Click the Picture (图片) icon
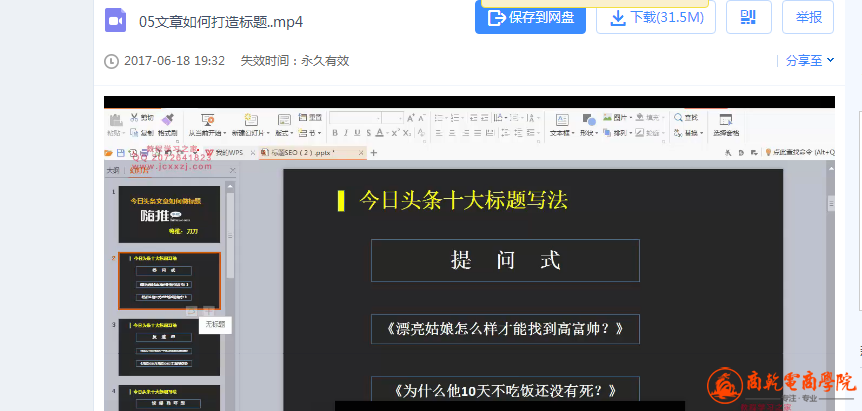 607,117
